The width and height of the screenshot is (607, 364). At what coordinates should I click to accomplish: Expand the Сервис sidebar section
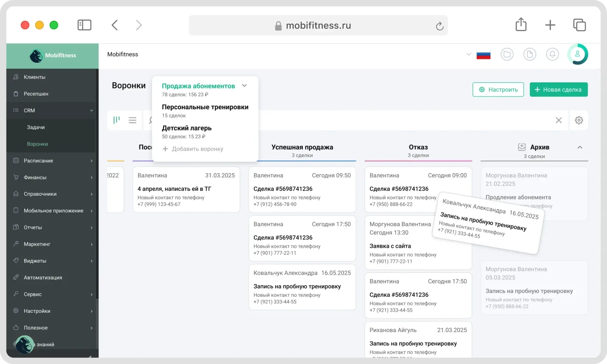91,294
